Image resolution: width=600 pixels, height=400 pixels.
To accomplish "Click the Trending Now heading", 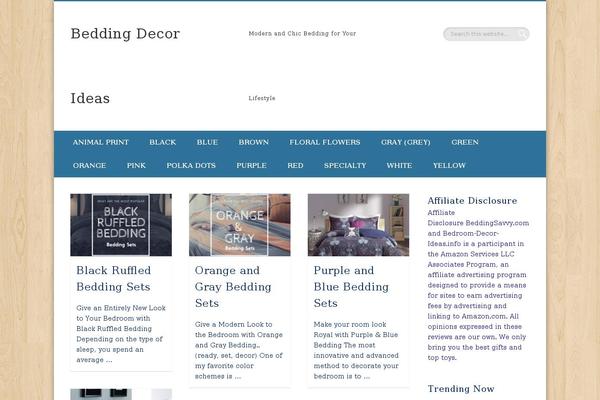I will 461,389.
